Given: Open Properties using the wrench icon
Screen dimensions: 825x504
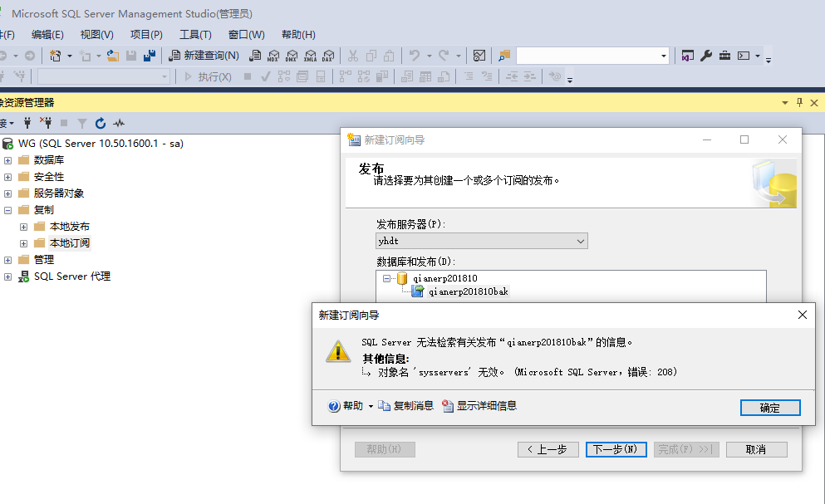Looking at the screenshot, I should coord(706,56).
